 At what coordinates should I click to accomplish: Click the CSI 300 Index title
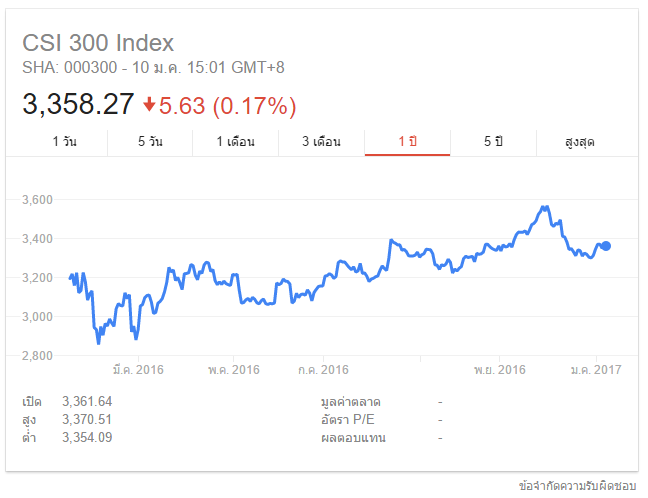[x=98, y=43]
